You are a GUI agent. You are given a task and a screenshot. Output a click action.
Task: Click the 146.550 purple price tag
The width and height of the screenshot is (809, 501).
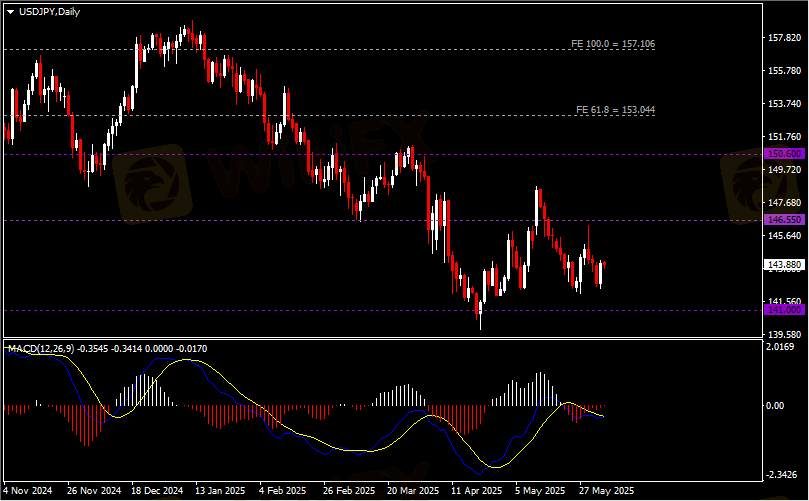click(x=784, y=220)
